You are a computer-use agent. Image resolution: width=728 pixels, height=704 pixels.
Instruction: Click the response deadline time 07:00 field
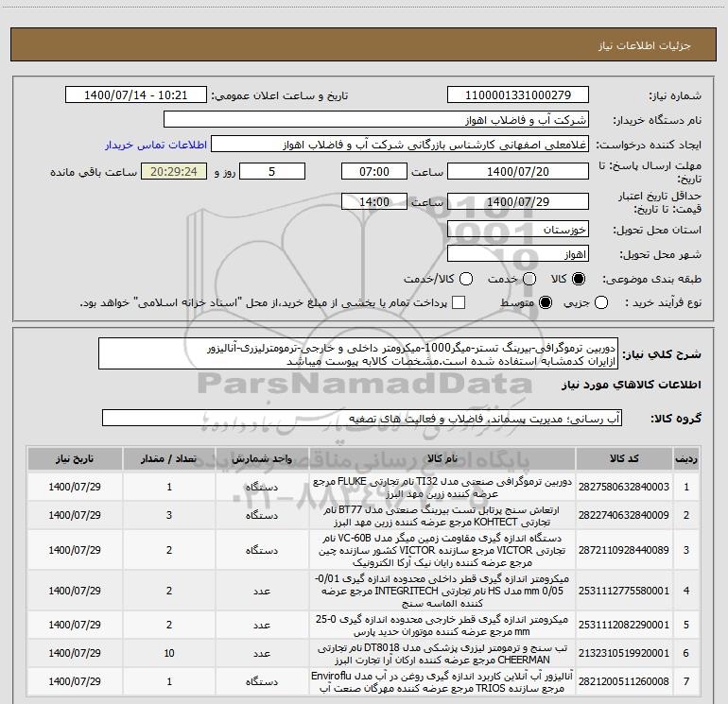(374, 172)
